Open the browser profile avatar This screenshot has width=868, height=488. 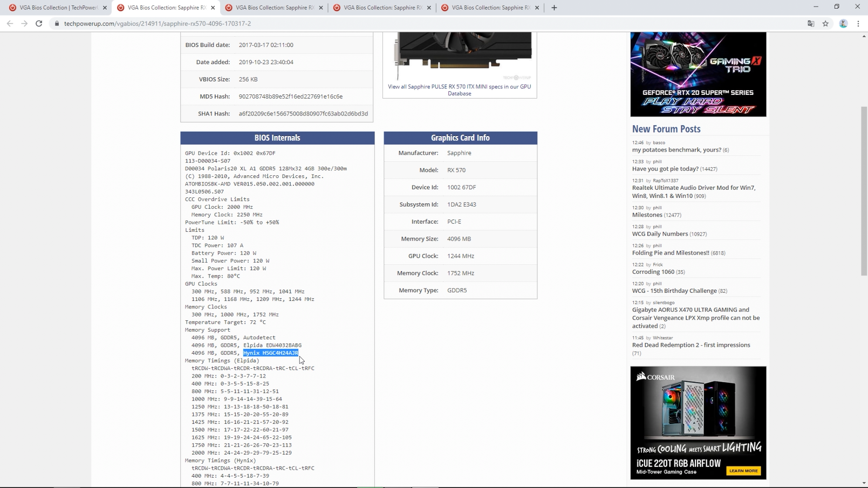[843, 24]
